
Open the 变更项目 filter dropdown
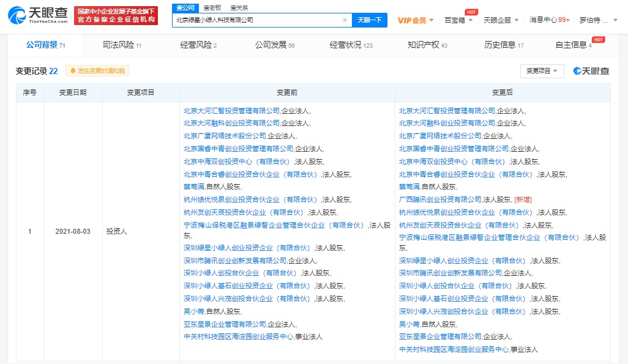point(542,71)
